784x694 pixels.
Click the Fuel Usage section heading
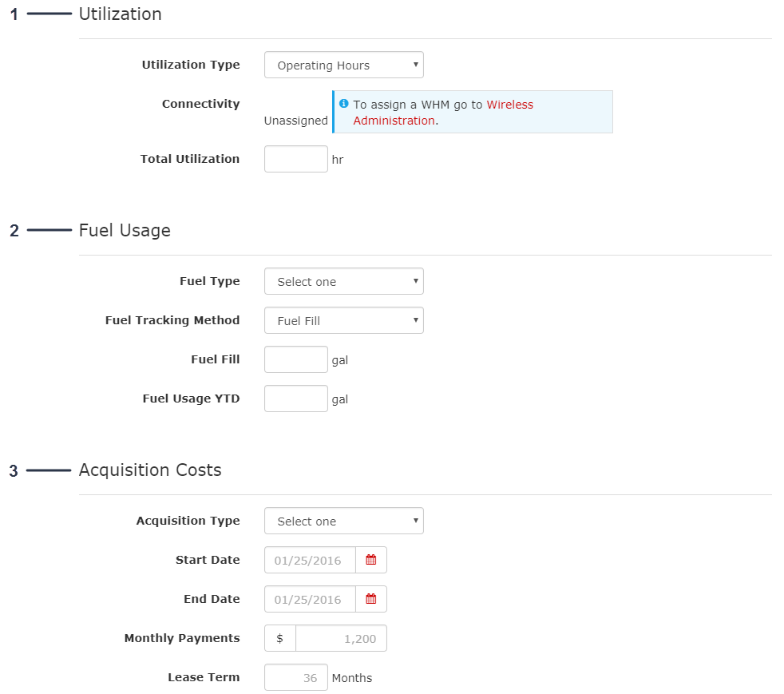coord(125,231)
